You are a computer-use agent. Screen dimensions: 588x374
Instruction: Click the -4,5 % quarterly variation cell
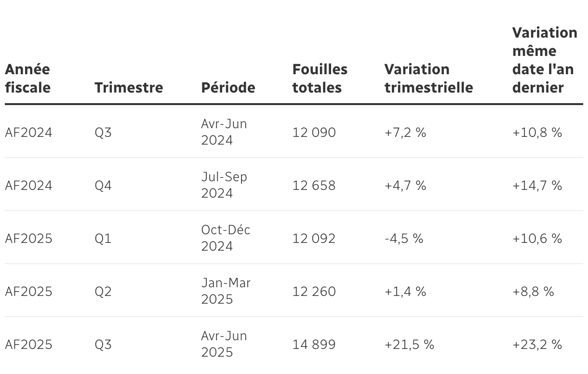tap(404, 239)
